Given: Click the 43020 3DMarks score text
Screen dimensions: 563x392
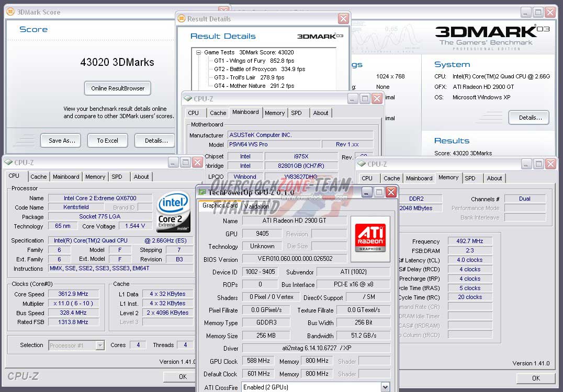Looking at the screenshot, I should 117,62.
